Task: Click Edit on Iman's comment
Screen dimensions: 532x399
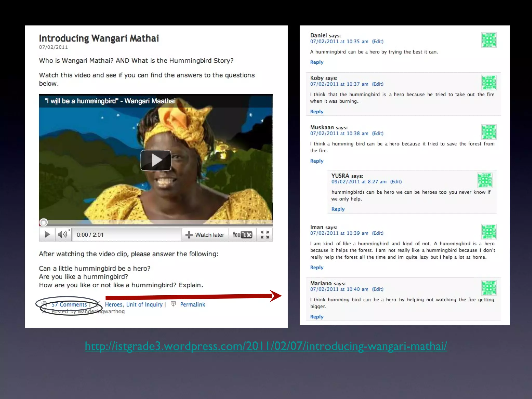Action: [378, 233]
